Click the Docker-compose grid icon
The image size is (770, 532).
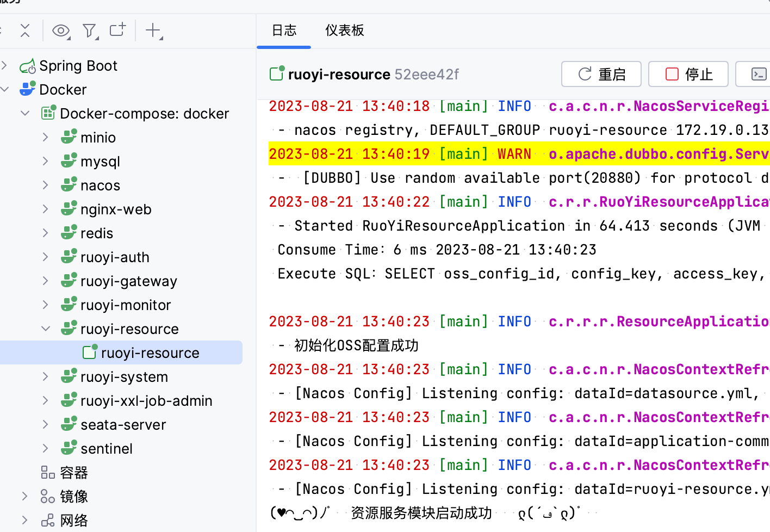[x=48, y=113]
